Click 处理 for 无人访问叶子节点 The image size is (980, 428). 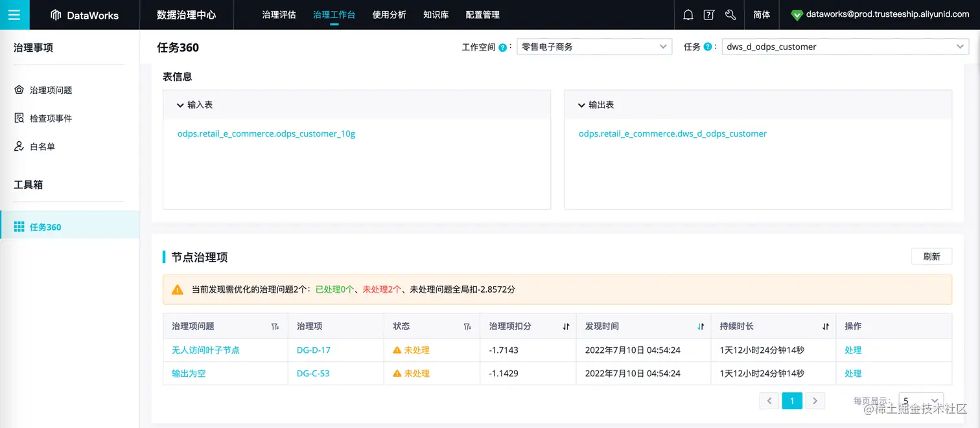point(853,350)
